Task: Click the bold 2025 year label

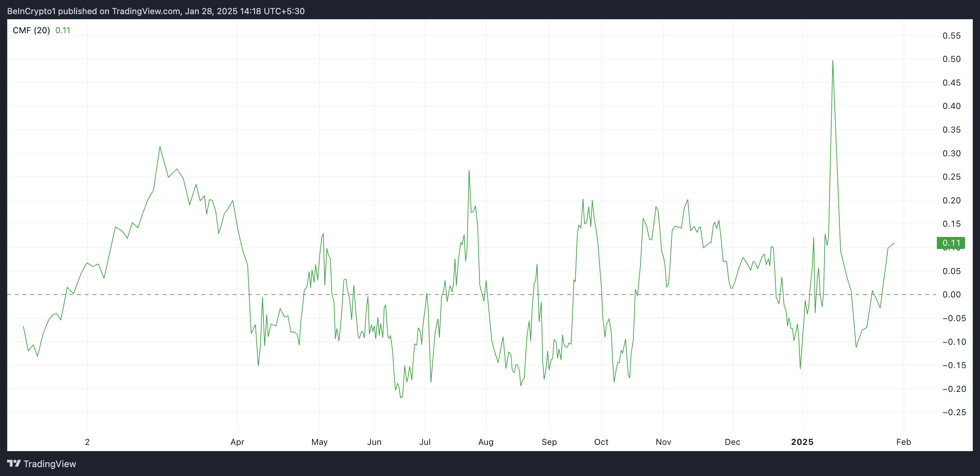Action: click(x=802, y=442)
